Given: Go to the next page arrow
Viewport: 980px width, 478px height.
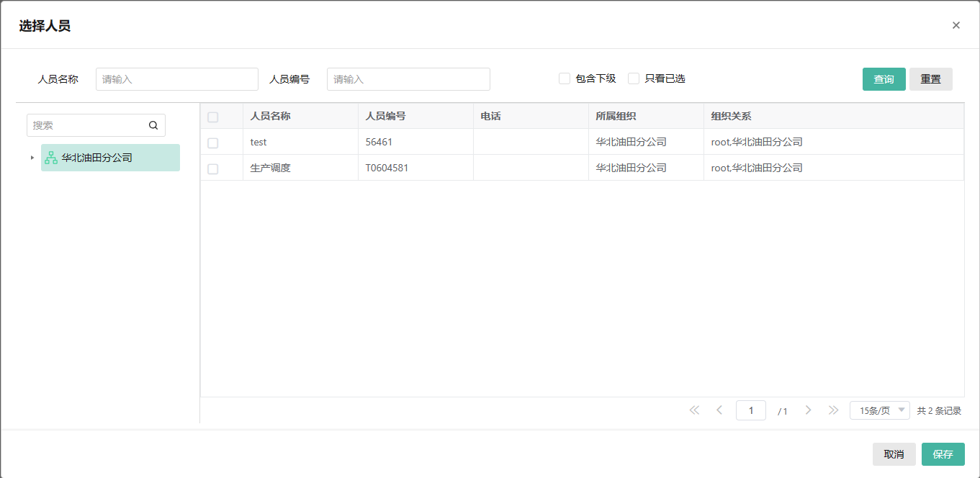Looking at the screenshot, I should tap(808, 410).
